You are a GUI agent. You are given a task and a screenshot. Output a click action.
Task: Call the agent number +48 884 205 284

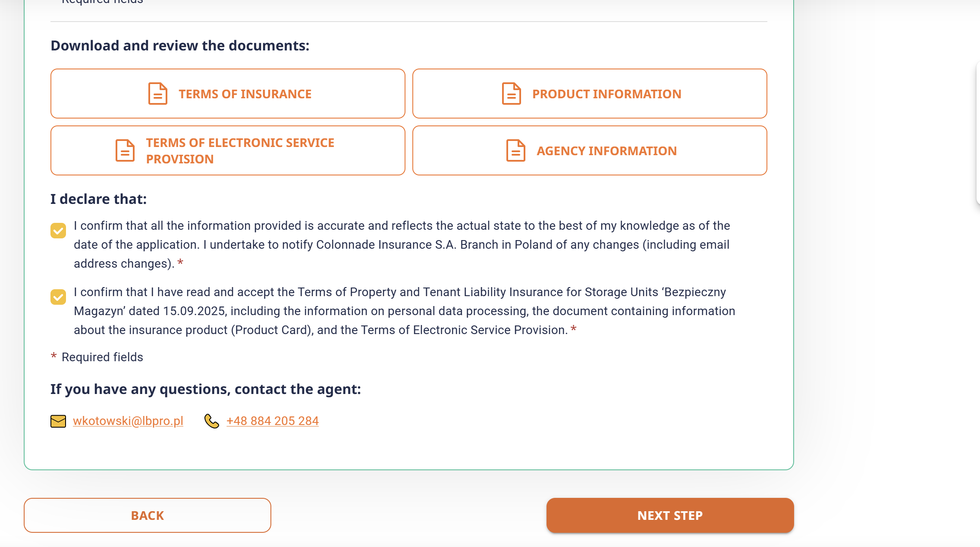273,421
